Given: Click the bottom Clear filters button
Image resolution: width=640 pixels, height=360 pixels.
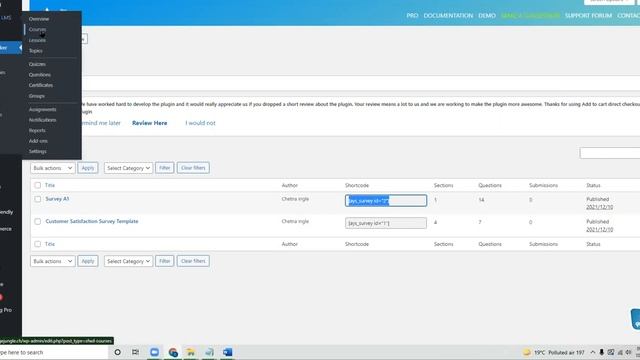Looking at the screenshot, I should (193, 261).
